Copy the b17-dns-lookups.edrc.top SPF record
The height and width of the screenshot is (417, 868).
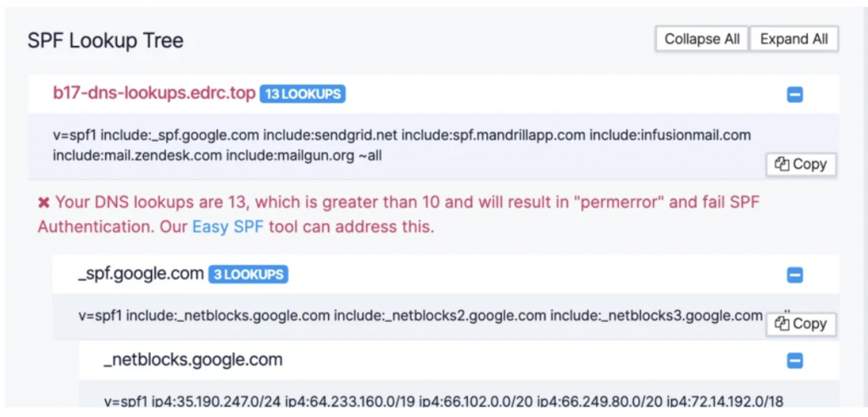click(x=801, y=164)
